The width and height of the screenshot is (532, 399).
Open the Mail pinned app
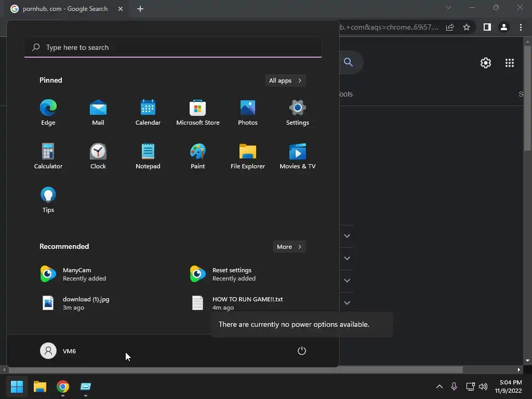[x=98, y=113]
